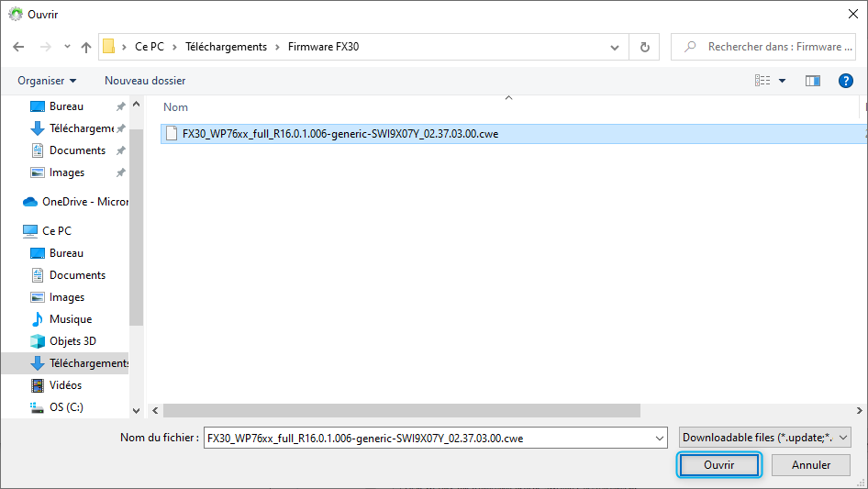Toggle the preview pane icon
868x489 pixels.
point(812,81)
